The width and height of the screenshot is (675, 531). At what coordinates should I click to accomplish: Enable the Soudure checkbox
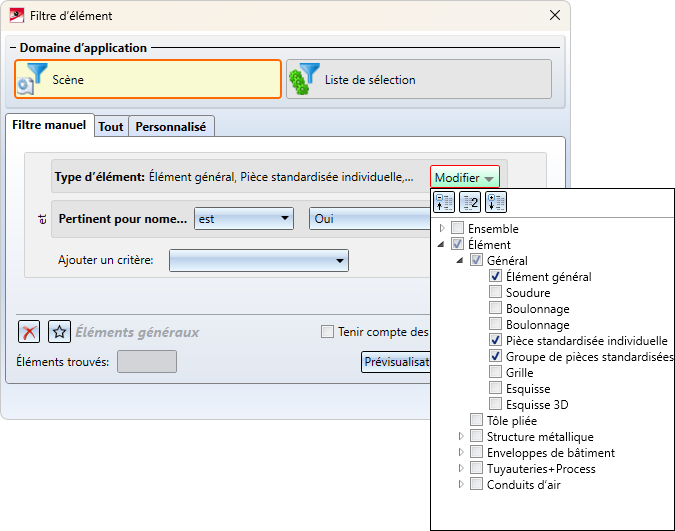pyautogui.click(x=496, y=293)
